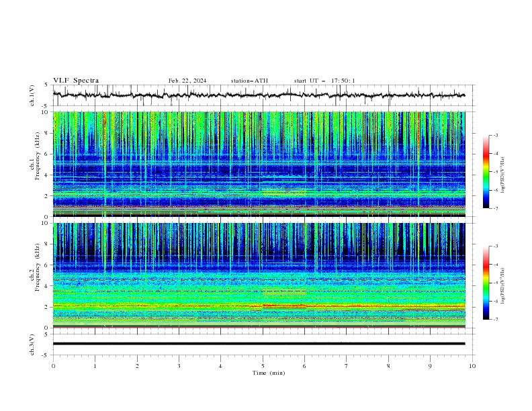This screenshot has height=411, width=532.
Task: Click the "station=ATH" header label
Action: [249, 81]
